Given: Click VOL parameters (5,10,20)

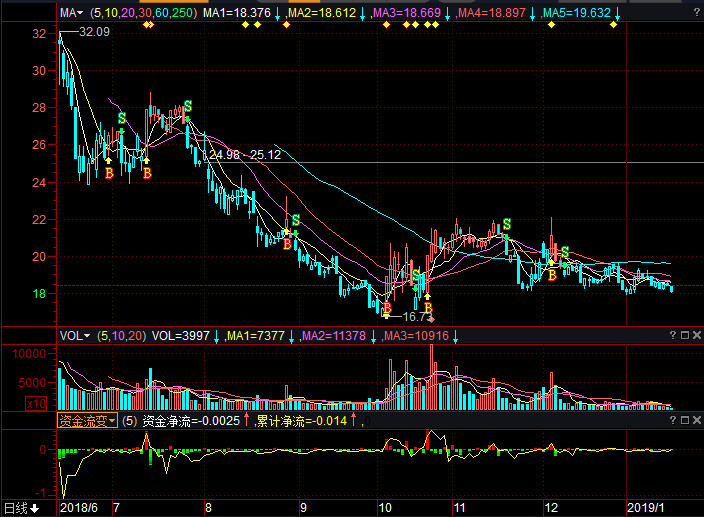Looking at the screenshot, I should pos(122,336).
